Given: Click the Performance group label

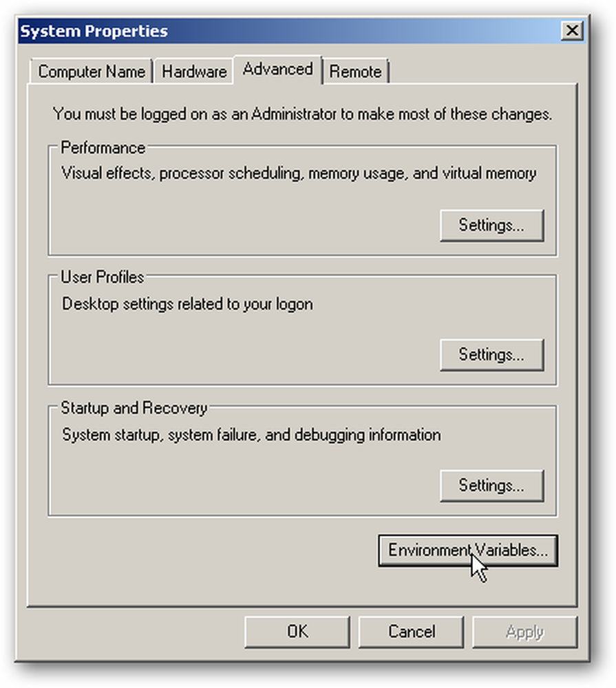Looking at the screenshot, I should [x=103, y=148].
